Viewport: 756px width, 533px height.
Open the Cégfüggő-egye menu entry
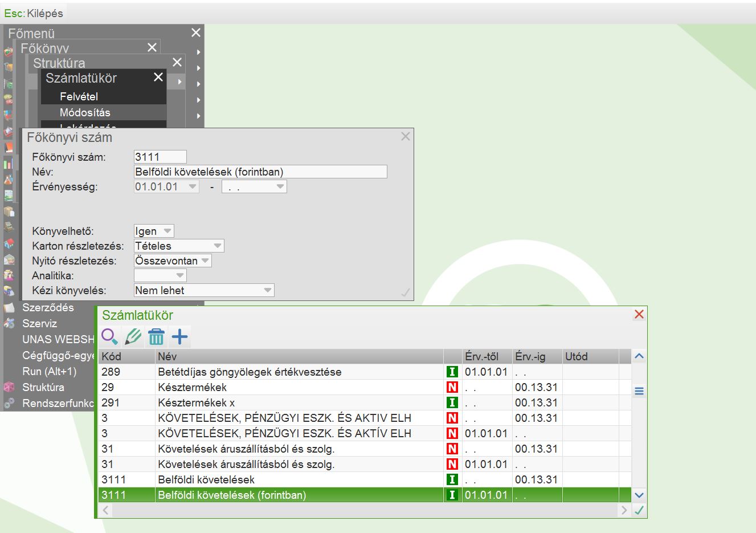[58, 355]
